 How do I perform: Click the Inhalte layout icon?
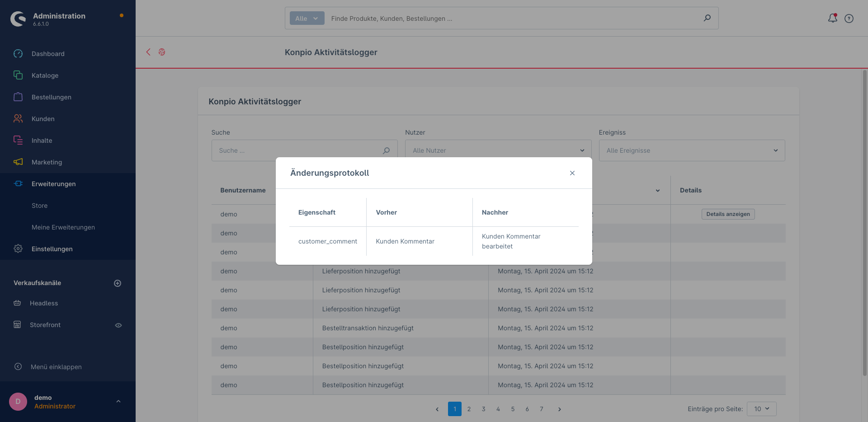pos(18,141)
